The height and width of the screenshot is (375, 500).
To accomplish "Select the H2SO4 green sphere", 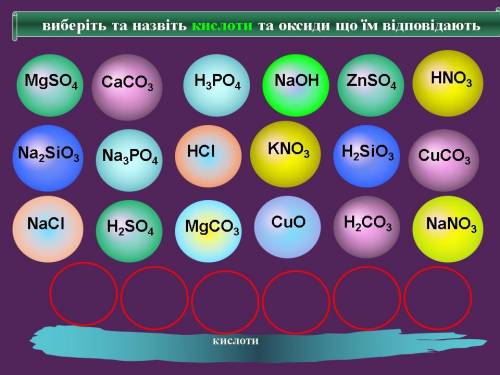I will tap(129, 231).
